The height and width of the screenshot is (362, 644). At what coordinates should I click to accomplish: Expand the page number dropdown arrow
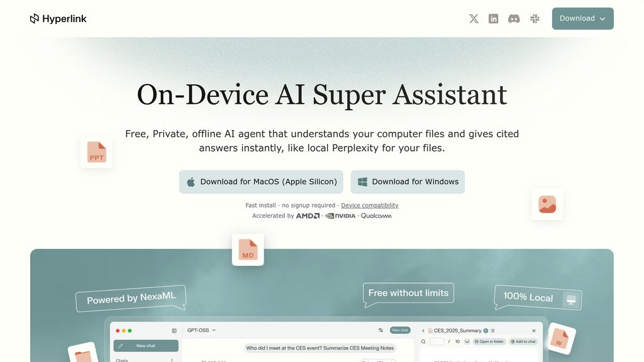coord(467,341)
